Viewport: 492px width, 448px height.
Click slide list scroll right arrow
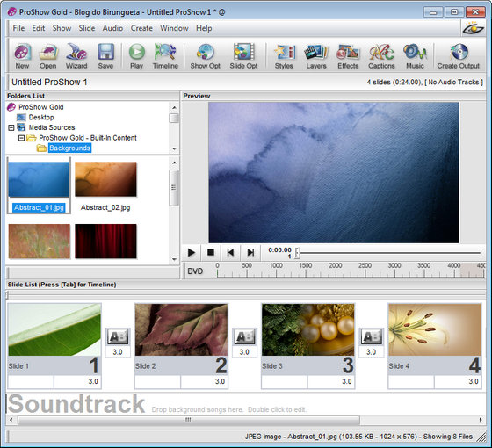point(481,420)
